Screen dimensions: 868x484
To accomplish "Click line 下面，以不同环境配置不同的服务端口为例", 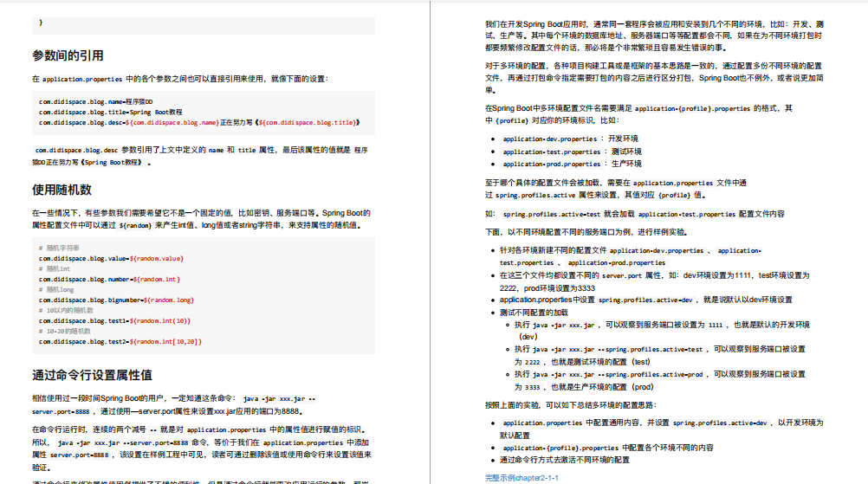I will (586, 232).
